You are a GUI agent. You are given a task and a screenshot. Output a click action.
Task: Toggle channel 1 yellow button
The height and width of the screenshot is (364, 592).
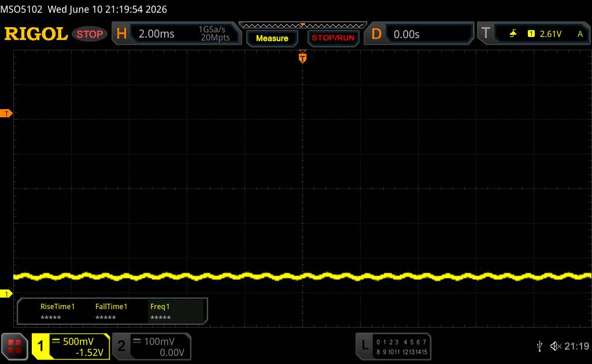click(x=40, y=346)
